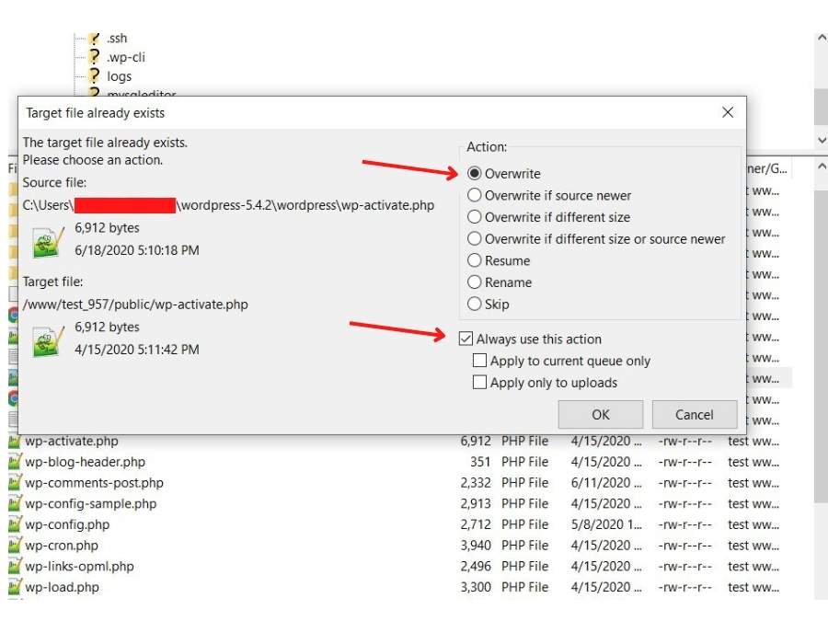
Task: Click tree panel scrollbar down arrow
Action: [x=822, y=140]
